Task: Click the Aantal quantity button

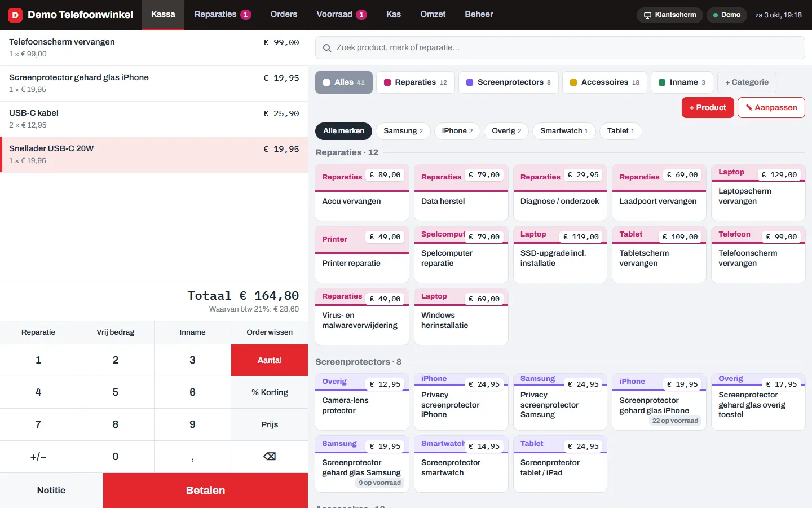Action: [270, 360]
